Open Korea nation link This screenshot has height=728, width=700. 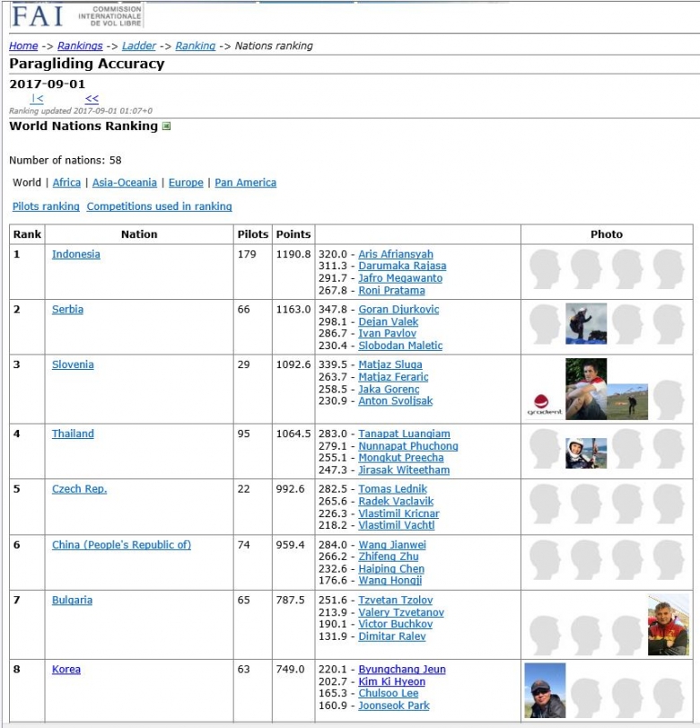pos(66,669)
